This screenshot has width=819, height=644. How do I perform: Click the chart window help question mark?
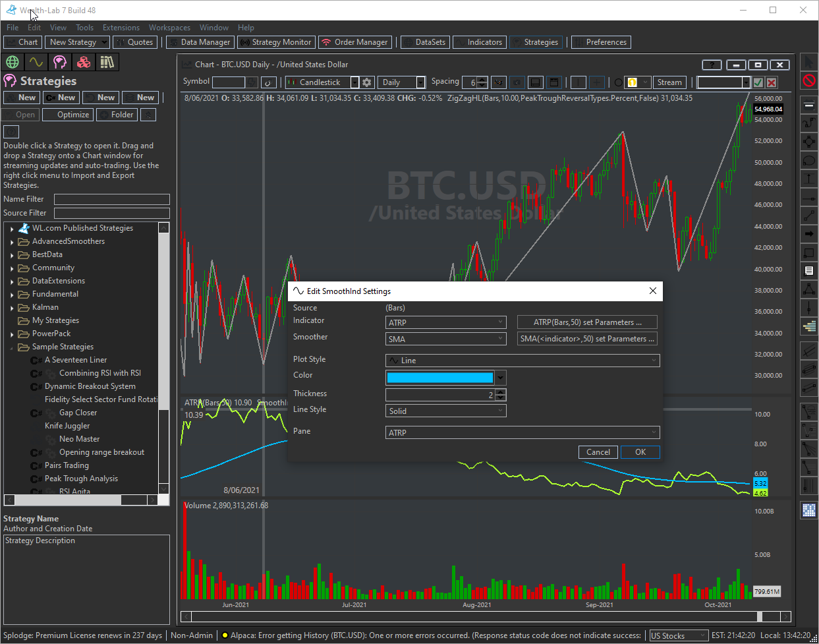(712, 65)
